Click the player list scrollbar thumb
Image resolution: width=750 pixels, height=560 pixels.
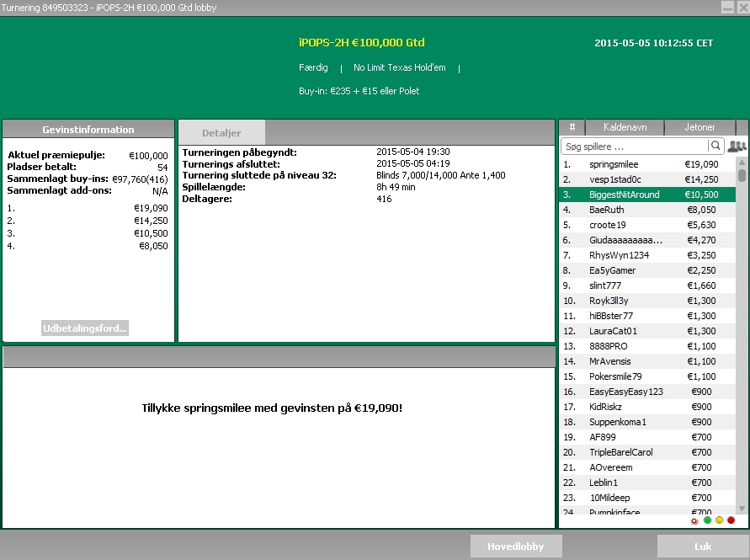point(742,174)
